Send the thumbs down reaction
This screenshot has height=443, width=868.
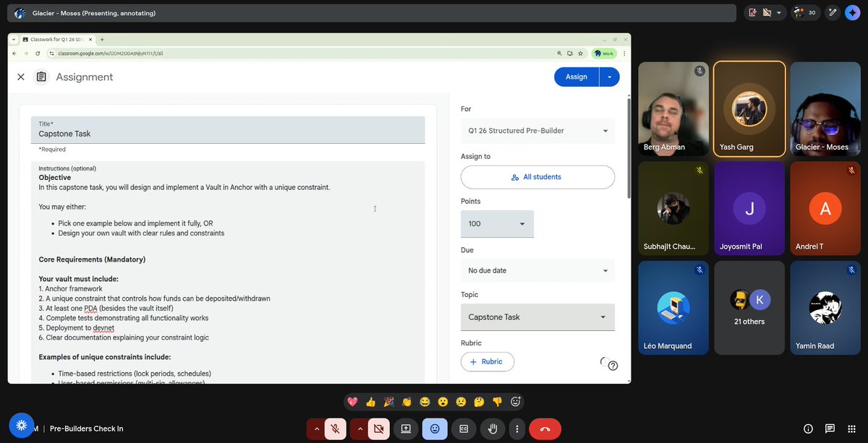coord(497,402)
